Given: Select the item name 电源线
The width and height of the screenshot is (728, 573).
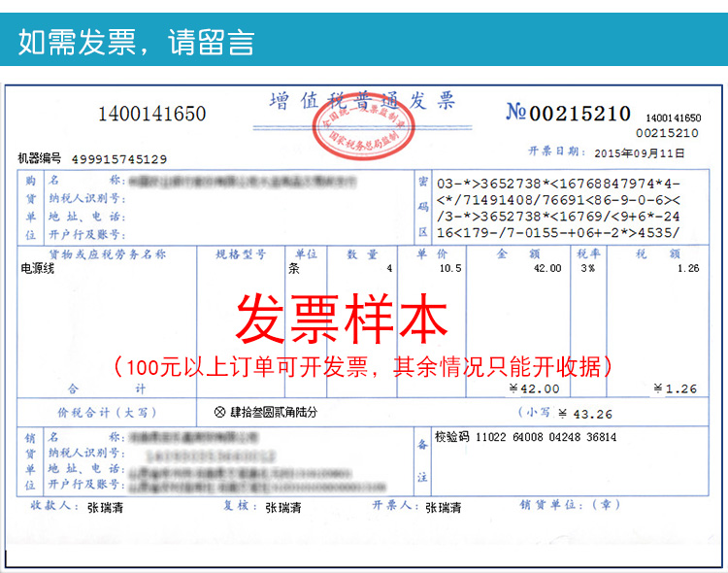Looking at the screenshot, I should point(38,269).
